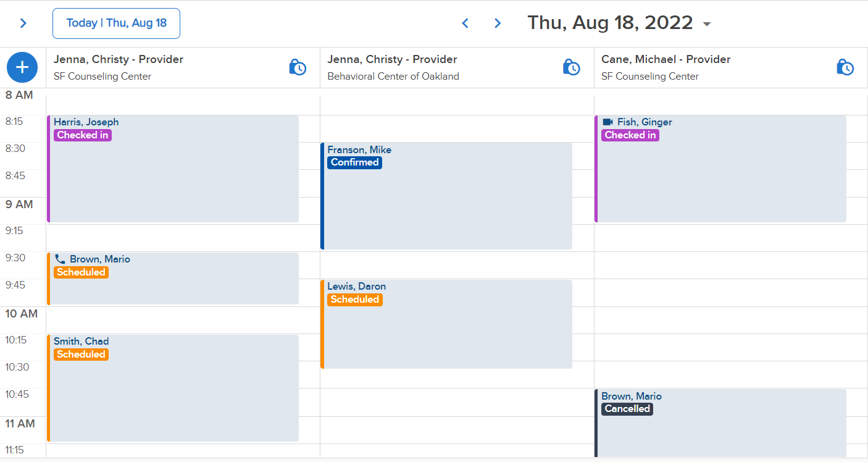Jump to Today | Thu, Aug 18
The height and width of the screenshot is (462, 868).
(x=116, y=23)
